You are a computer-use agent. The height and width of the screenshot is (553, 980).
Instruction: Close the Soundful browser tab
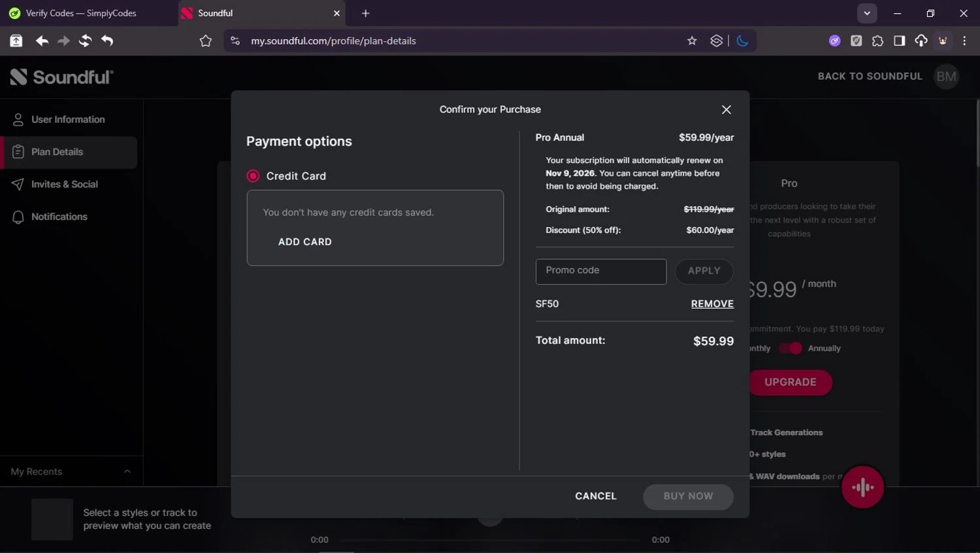[x=337, y=13]
